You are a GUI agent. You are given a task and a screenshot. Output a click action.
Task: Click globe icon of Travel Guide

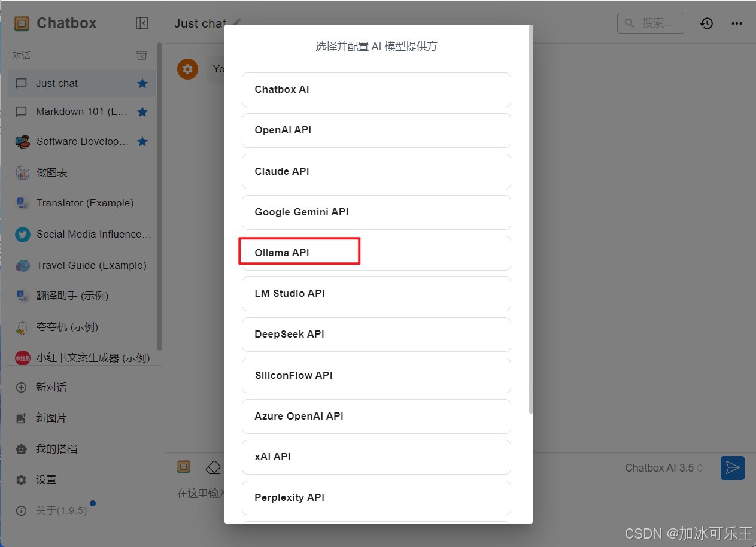click(23, 265)
